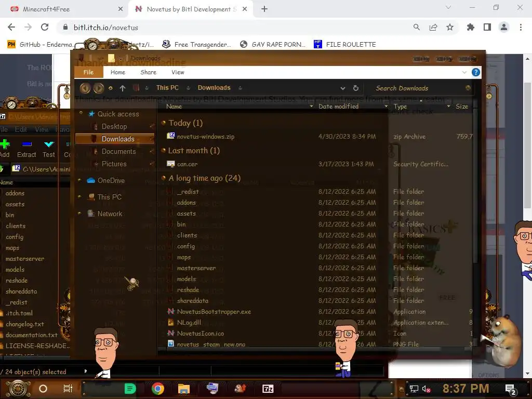Select Desktop in navigation pane

pyautogui.click(x=114, y=127)
